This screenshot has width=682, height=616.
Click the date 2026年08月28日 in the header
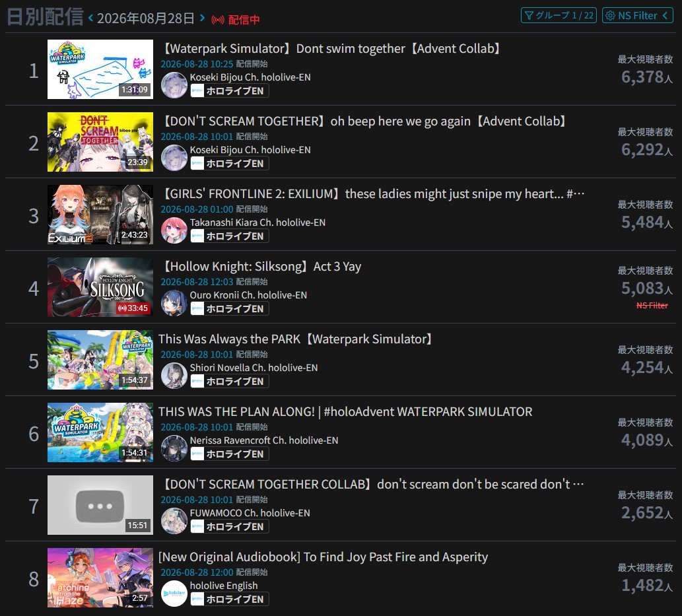tap(146, 18)
